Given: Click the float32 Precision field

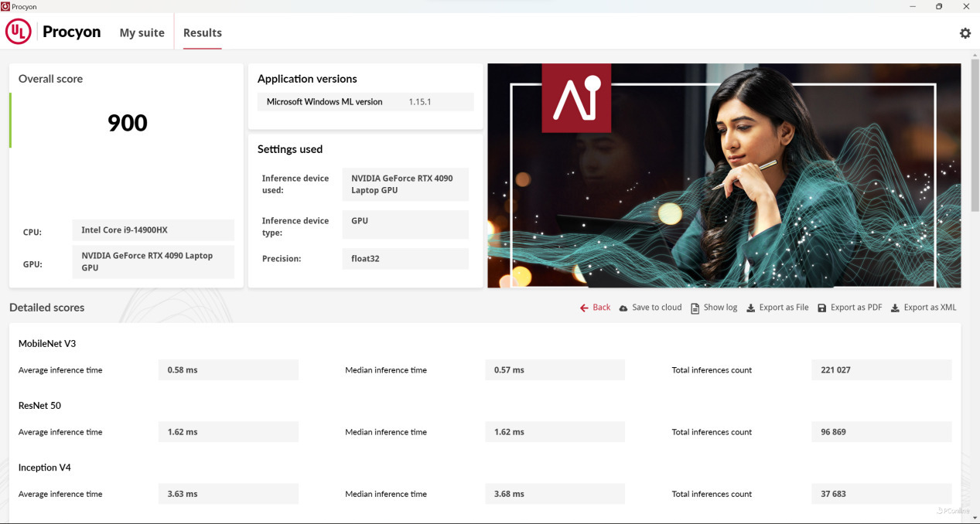Looking at the screenshot, I should coord(405,259).
